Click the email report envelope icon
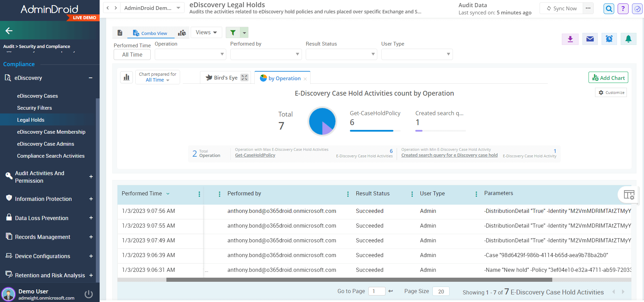 coord(590,39)
